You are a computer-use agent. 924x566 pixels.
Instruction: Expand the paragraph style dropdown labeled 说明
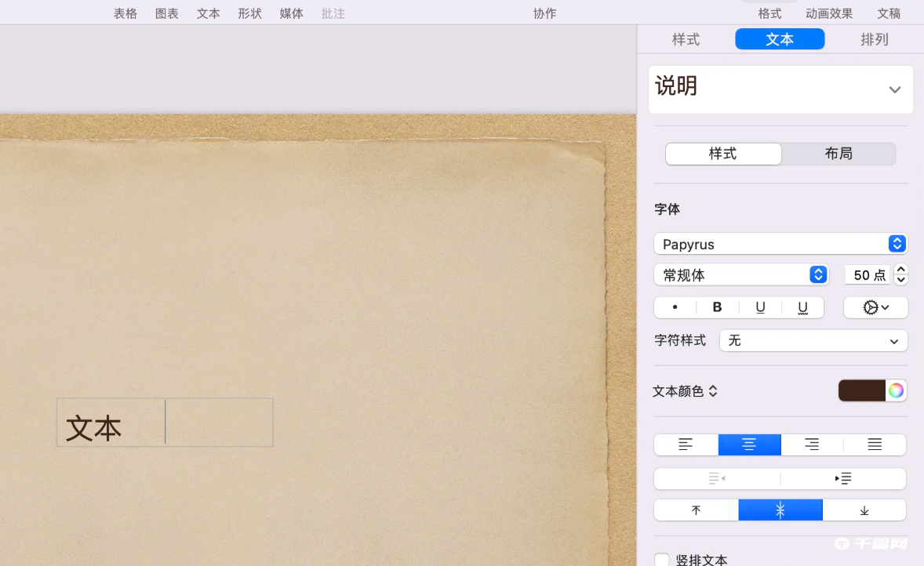click(x=894, y=89)
